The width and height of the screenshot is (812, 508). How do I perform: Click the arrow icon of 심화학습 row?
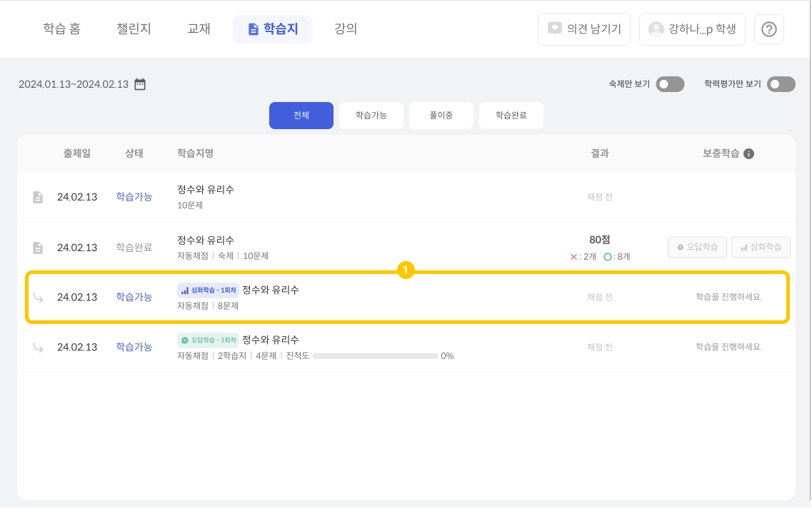pyautogui.click(x=38, y=298)
